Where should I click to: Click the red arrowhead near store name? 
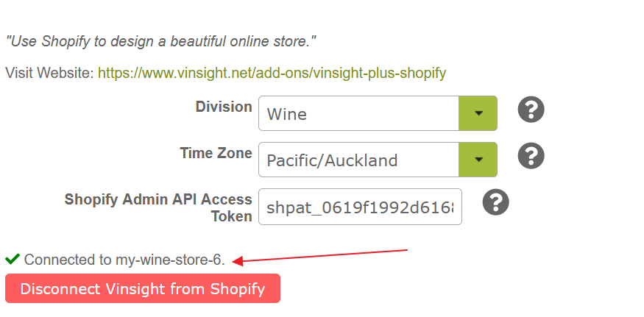[238, 261]
